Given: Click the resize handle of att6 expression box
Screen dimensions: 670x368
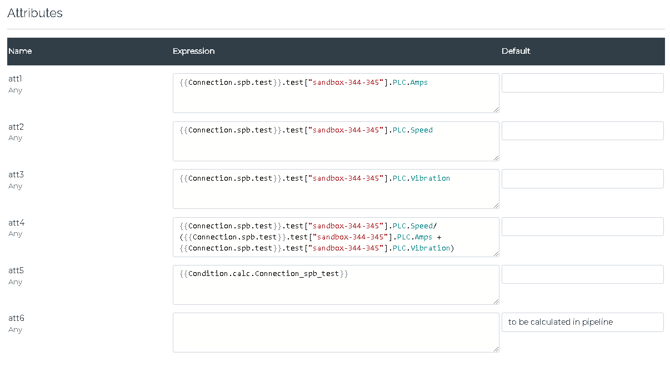Looking at the screenshot, I should pos(496,349).
